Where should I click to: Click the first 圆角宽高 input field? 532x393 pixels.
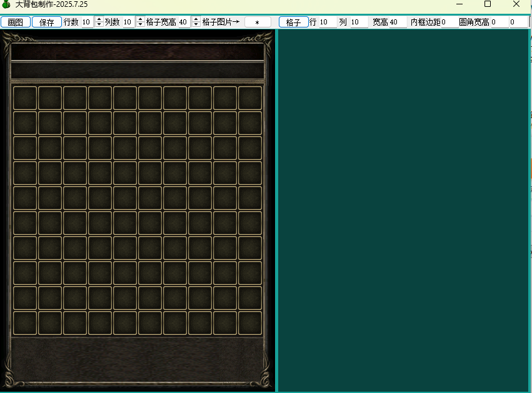pos(499,22)
